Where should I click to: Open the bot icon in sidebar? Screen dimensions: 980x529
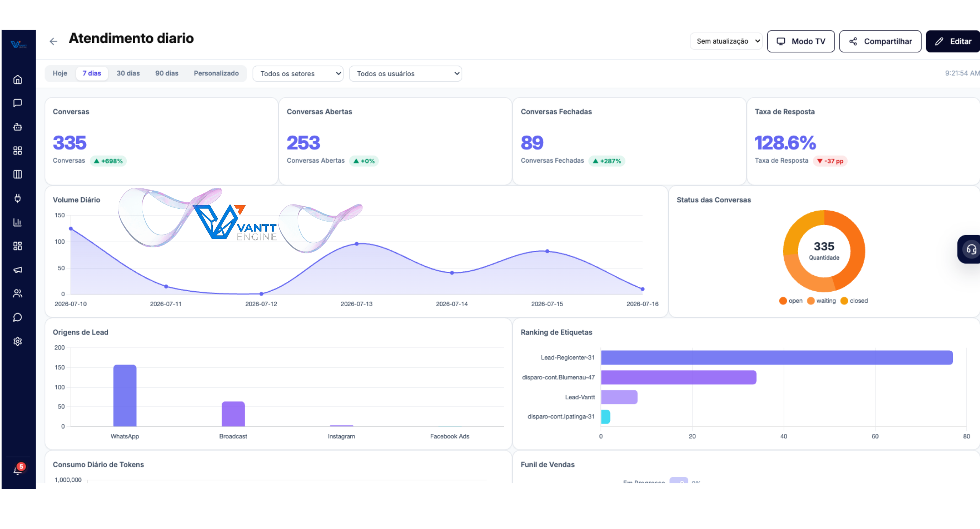click(18, 127)
